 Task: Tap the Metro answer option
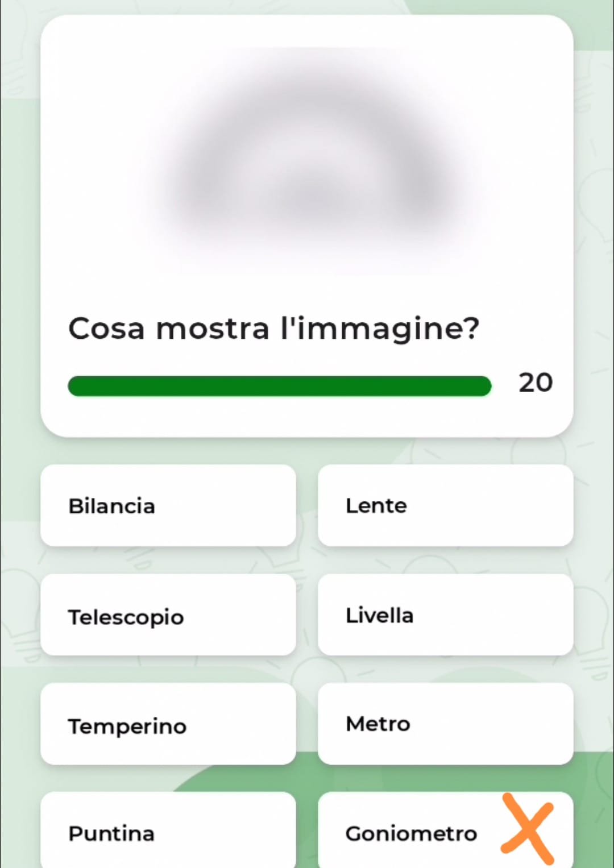[x=445, y=724]
